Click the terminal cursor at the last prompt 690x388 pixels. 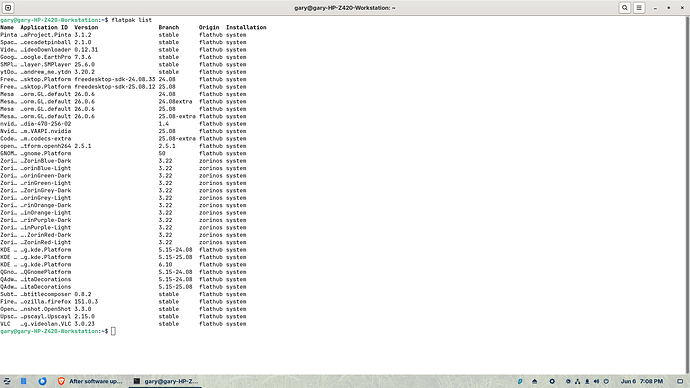113,331
